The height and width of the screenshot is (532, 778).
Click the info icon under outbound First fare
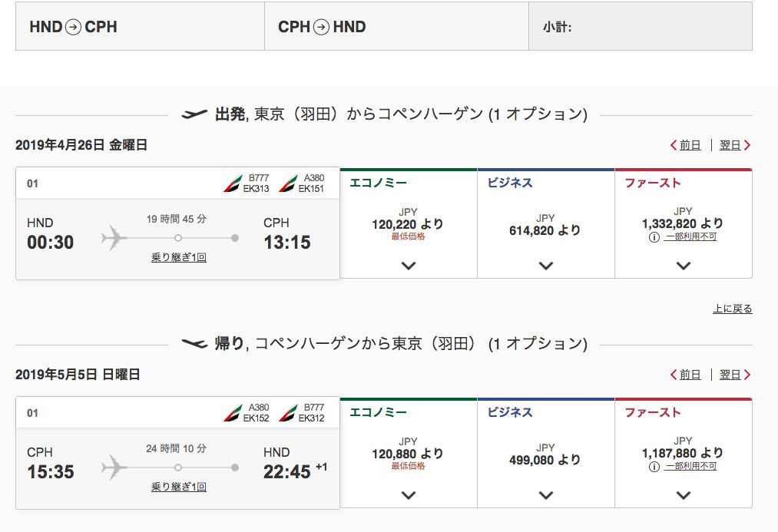click(654, 237)
